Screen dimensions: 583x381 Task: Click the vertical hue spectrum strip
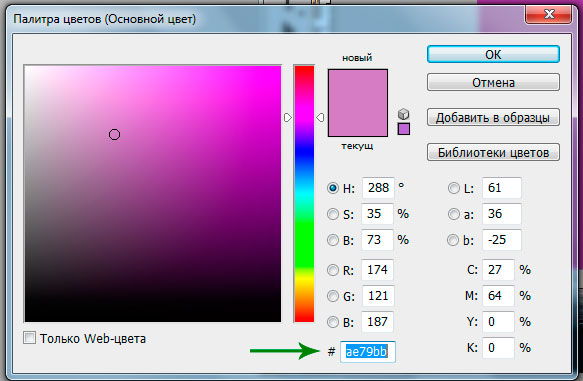click(304, 194)
